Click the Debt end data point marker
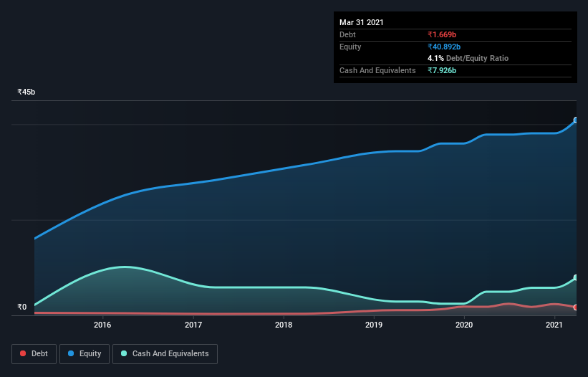Image resolution: width=588 pixels, height=377 pixels. coord(576,307)
